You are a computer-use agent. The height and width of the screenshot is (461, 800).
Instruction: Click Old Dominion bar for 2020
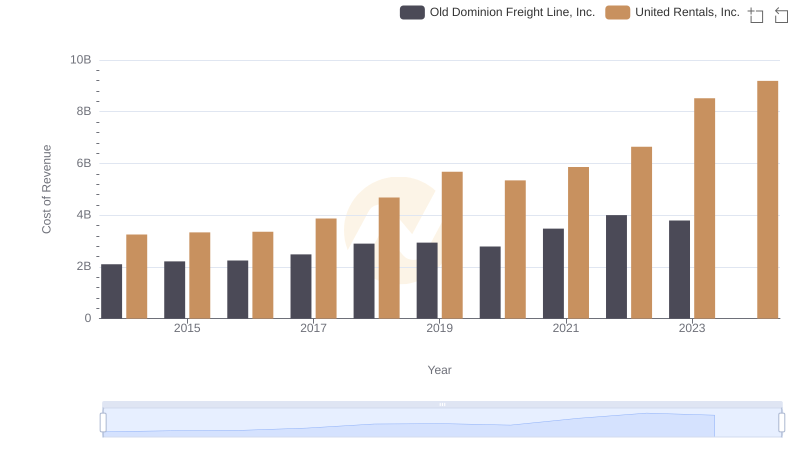pyautogui.click(x=490, y=283)
